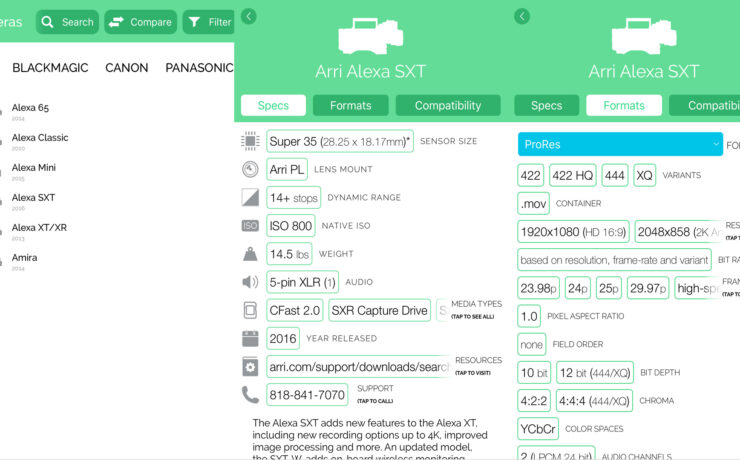This screenshot has width=740, height=460.
Task: Select XQ ProRes variant
Action: click(645, 176)
